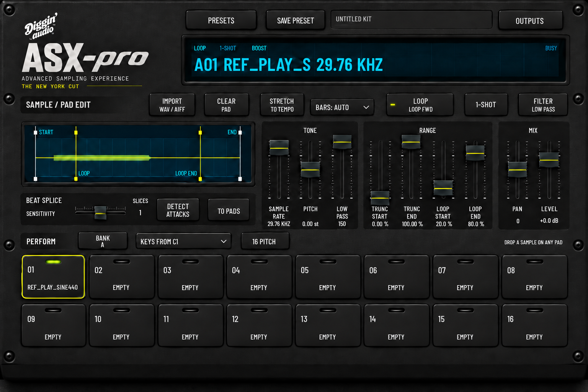Trigger pad 01 REF_PLAY_SINE440
The image size is (588, 392).
(53, 277)
